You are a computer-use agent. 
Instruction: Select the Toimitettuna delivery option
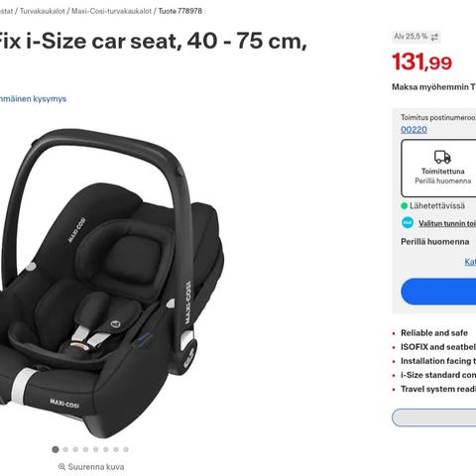tap(438, 169)
